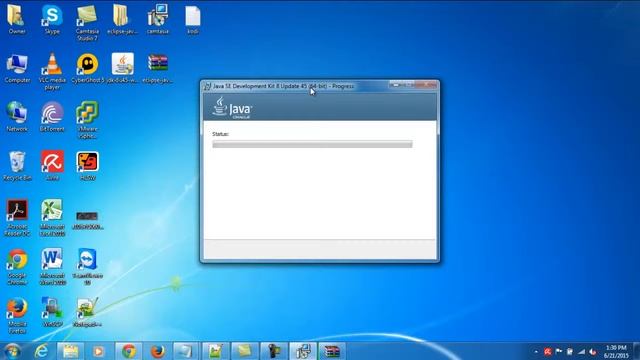Select the eclipse-java archive icon beside the jdk-8u45 installer

158,68
